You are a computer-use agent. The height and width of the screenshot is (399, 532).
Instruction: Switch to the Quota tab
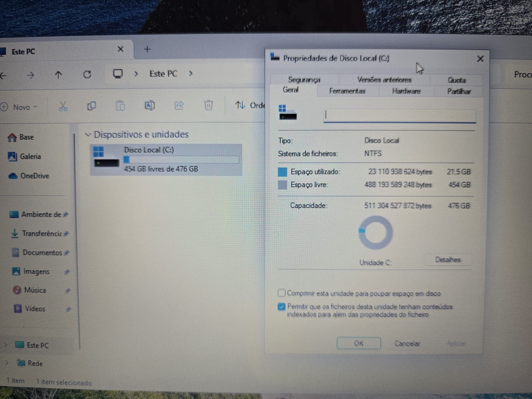tap(456, 80)
